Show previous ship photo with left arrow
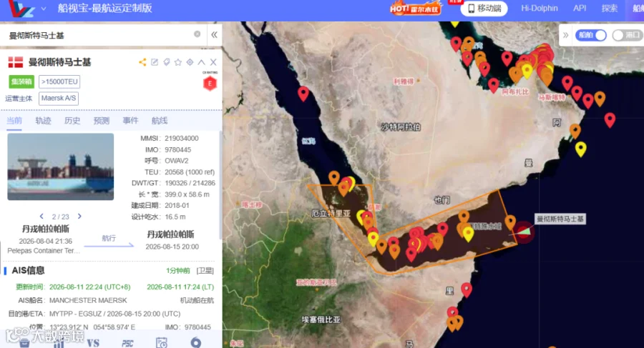 [x=42, y=217]
